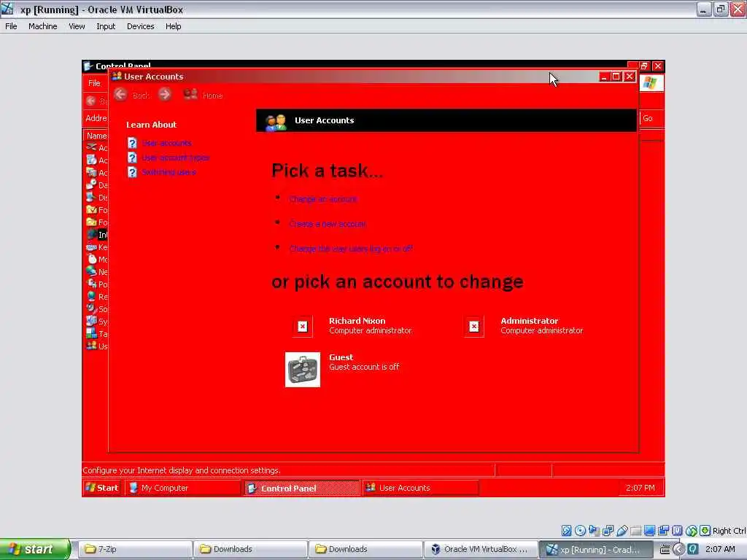Select the Display icon in Control Panel list
The width and height of the screenshot is (747, 560).
coord(91,198)
